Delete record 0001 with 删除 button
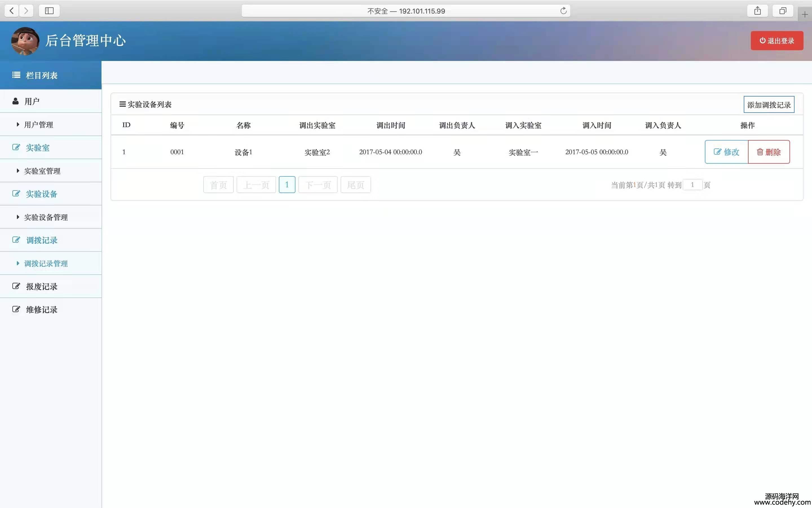 point(769,152)
